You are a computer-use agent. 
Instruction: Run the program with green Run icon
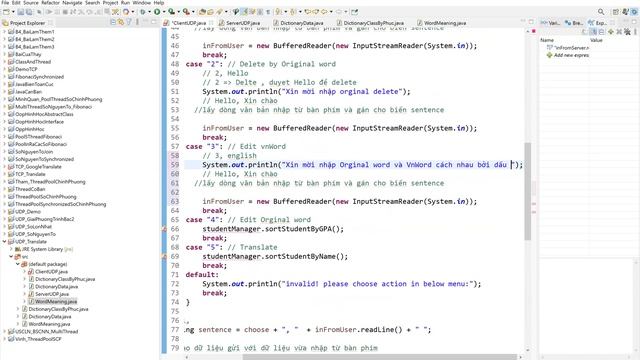pyautogui.click(x=157, y=12)
